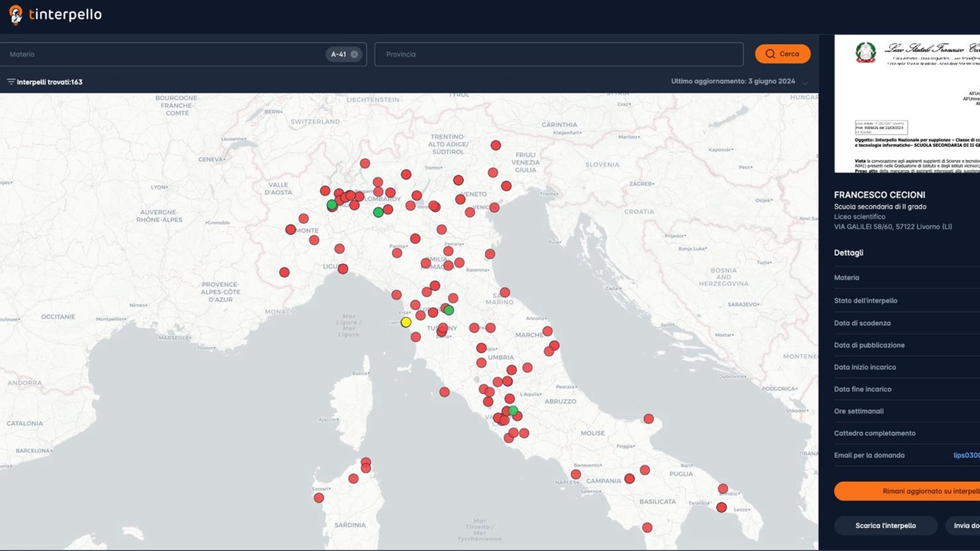This screenshot has height=551, width=980.
Task: Click the Cattedra completamento row
Action: (906, 433)
